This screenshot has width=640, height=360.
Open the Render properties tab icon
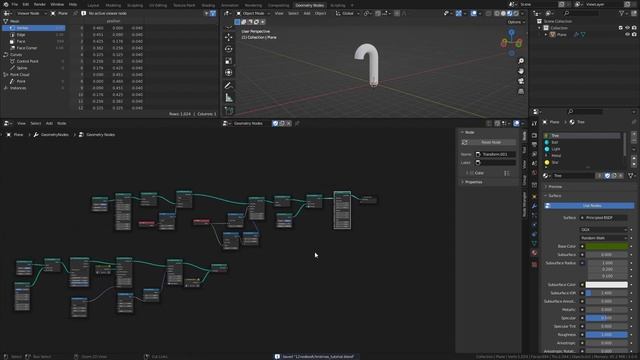(x=534, y=135)
